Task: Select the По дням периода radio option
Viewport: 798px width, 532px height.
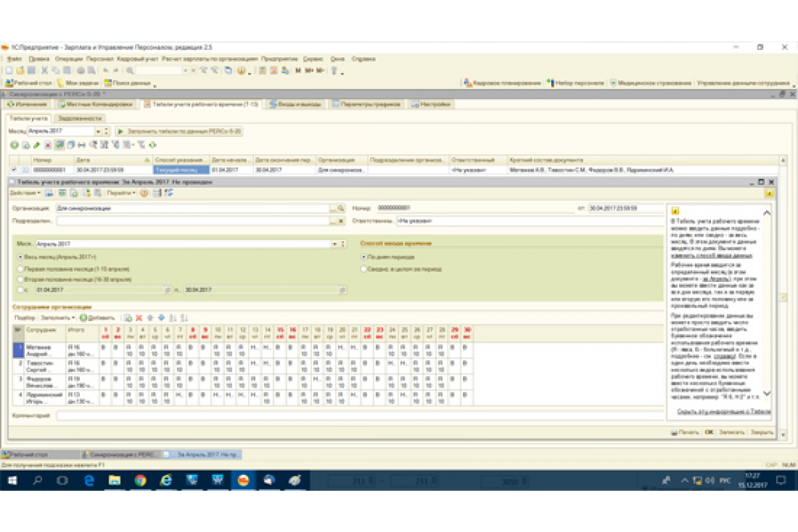Action: point(363,257)
